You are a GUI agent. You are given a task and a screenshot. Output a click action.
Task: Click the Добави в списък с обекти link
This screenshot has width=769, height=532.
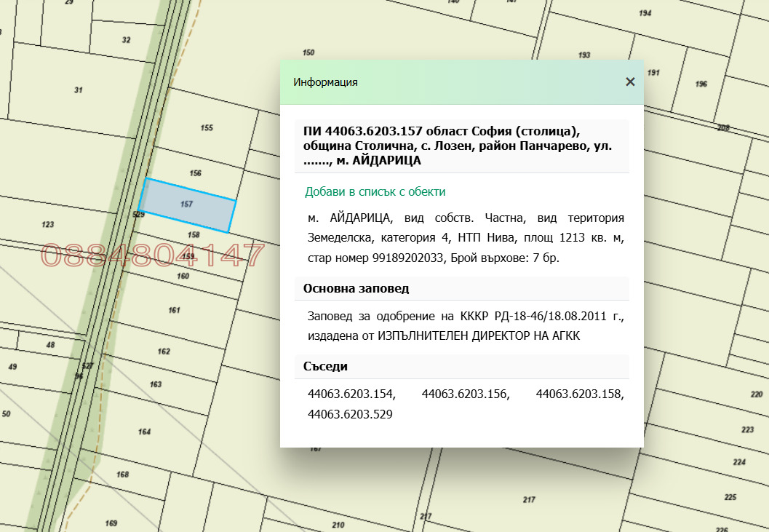point(374,191)
